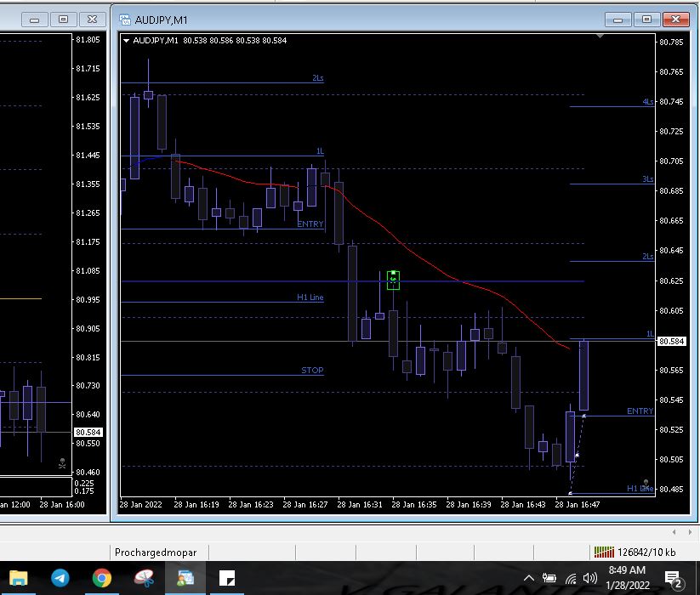Viewport: 700px width, 595px height.
Task: Maximize the AUDJPY,M1 chart window
Action: pos(646,20)
